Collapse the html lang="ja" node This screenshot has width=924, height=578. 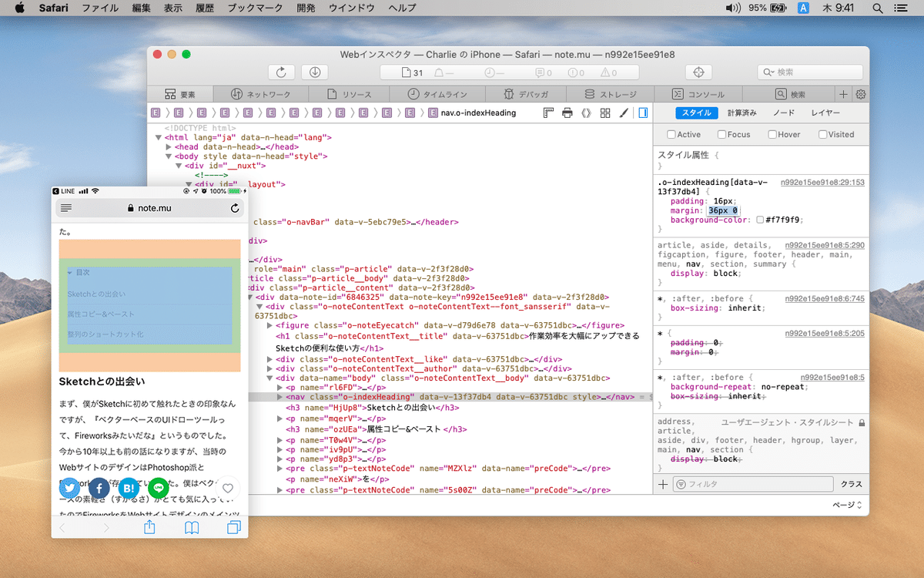pyautogui.click(x=159, y=137)
